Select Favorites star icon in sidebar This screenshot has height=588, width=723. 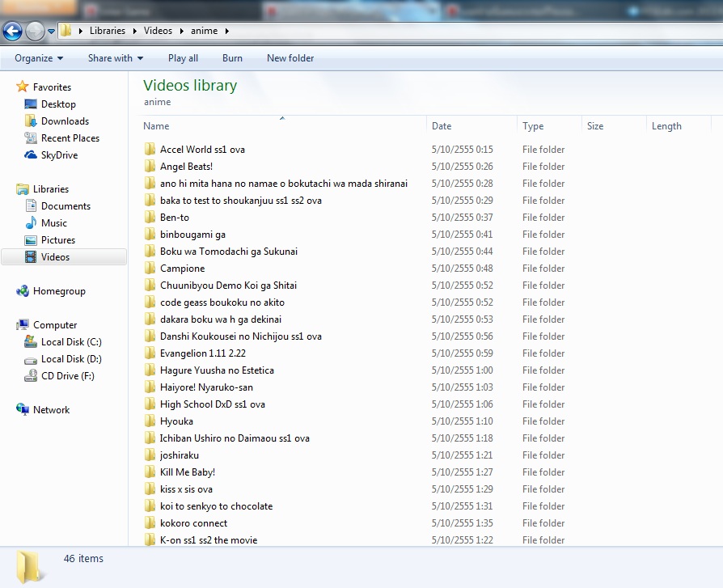click(23, 87)
